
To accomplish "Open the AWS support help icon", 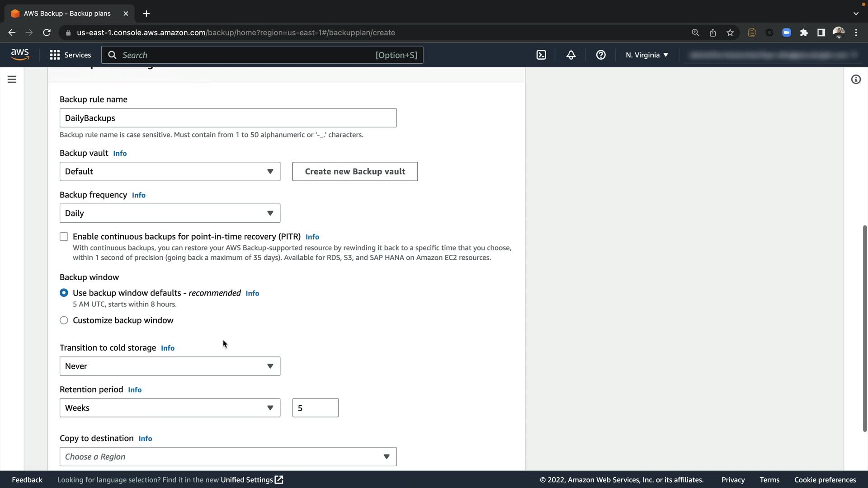I will tap(601, 55).
